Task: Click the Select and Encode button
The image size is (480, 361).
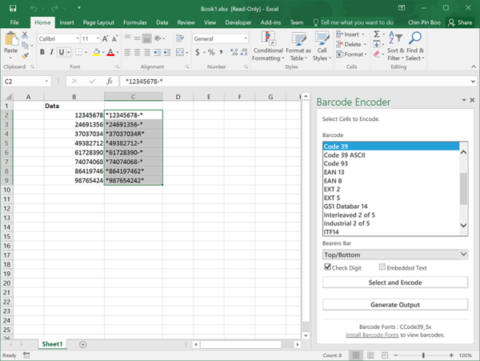Action: coord(395,282)
